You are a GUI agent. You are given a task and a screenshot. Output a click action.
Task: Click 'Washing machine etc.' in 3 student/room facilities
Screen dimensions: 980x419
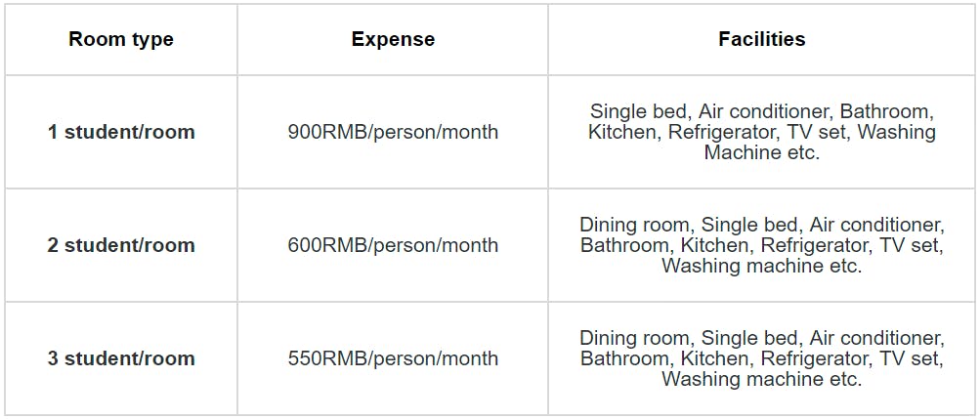coord(761,379)
